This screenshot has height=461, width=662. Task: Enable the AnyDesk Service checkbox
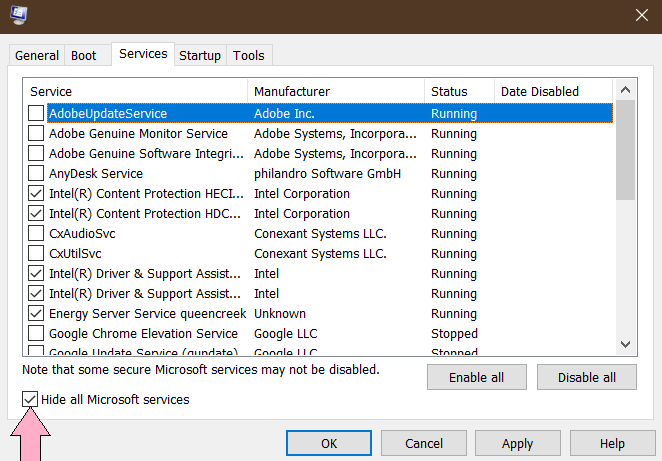coord(36,174)
